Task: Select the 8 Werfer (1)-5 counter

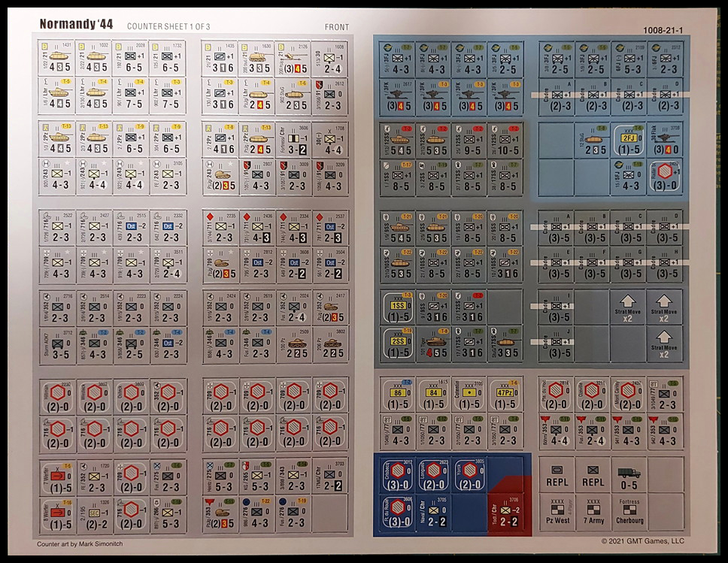Action: tap(58, 515)
